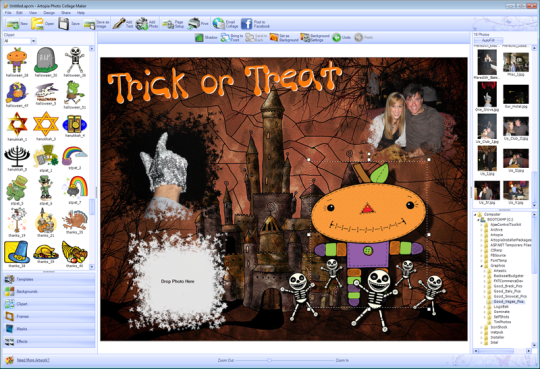
Task: Undo the last action
Action: click(x=341, y=38)
